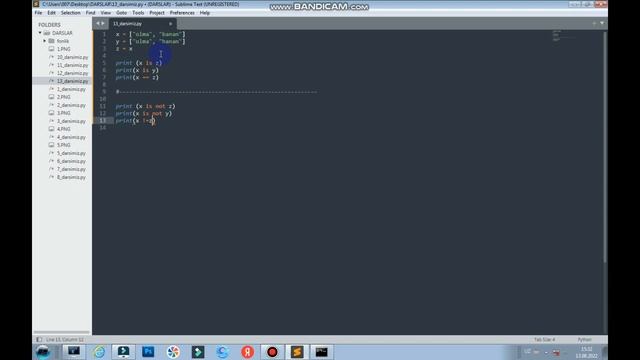Screen dimensions: 640x360
Task: Launch Internet Explorer from taskbar
Action: 99,352
